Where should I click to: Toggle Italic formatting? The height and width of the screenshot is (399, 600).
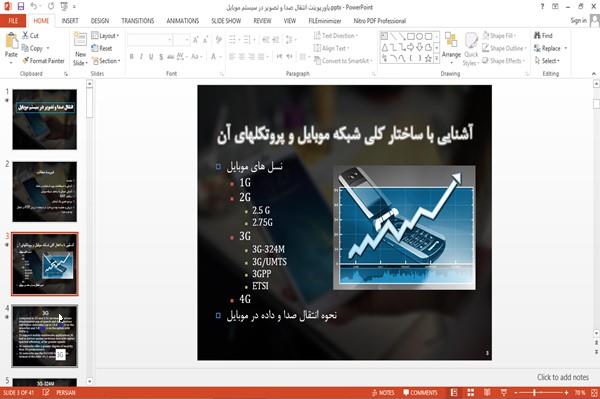click(141, 57)
